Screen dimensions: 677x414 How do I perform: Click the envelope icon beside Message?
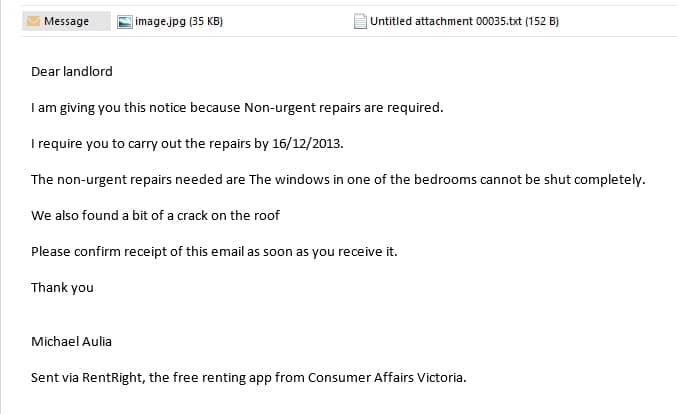[33, 21]
